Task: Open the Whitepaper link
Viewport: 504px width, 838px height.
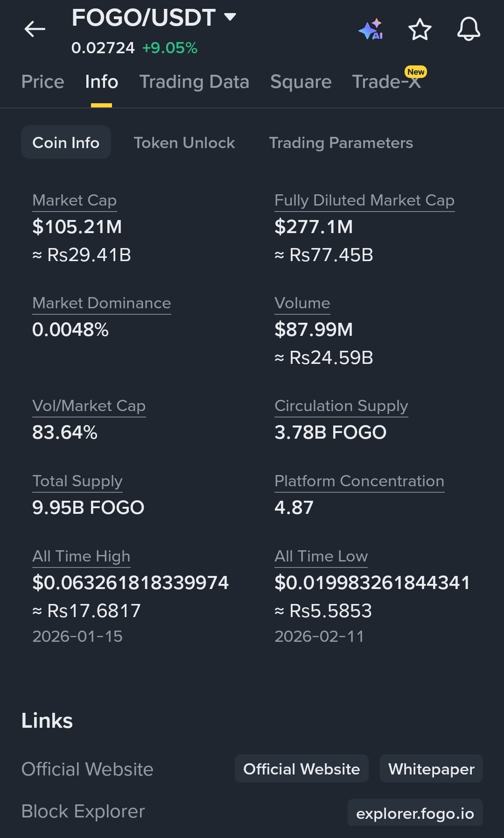Action: point(431,769)
